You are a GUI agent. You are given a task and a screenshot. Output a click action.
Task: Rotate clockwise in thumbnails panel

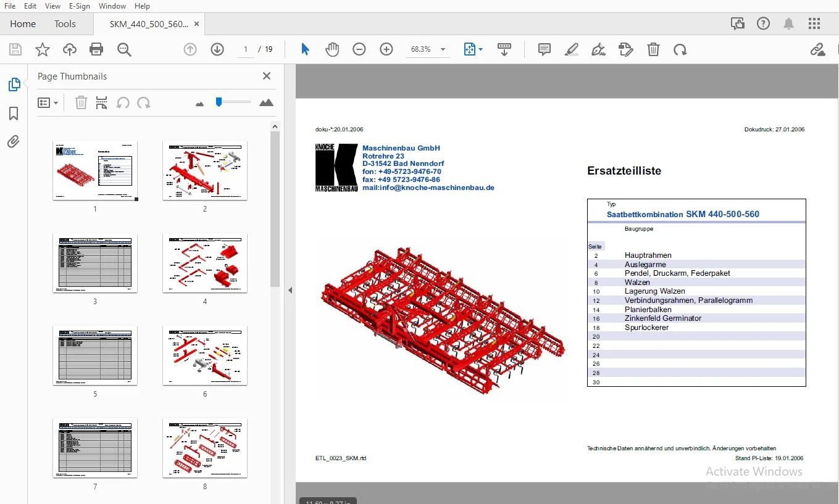point(144,102)
